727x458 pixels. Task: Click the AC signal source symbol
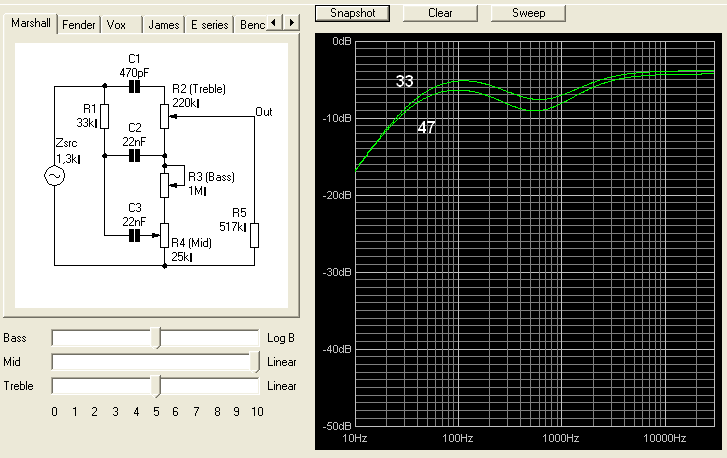click(54, 176)
